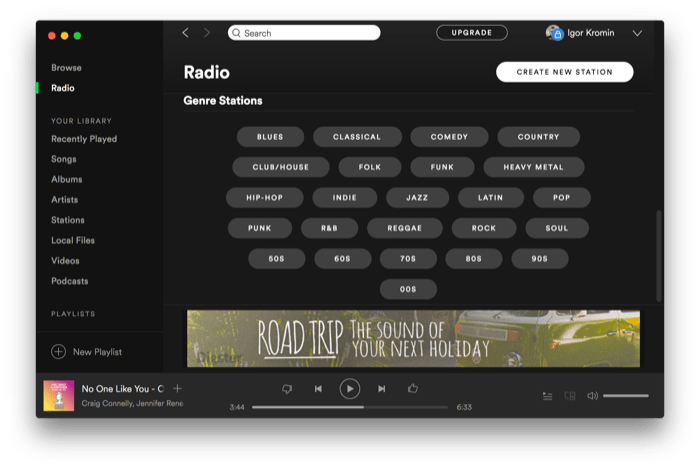This screenshot has height=469, width=700.
Task: Open the Road Trip banner ad
Action: click(413, 339)
